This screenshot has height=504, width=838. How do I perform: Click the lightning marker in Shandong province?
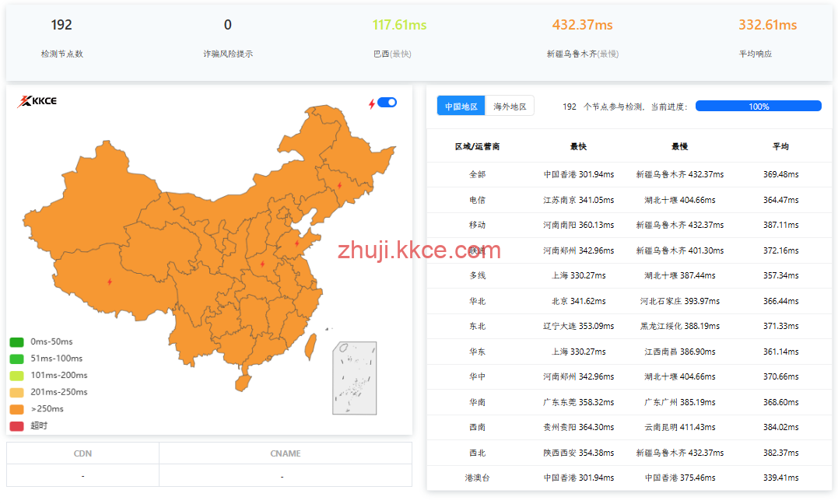(296, 243)
